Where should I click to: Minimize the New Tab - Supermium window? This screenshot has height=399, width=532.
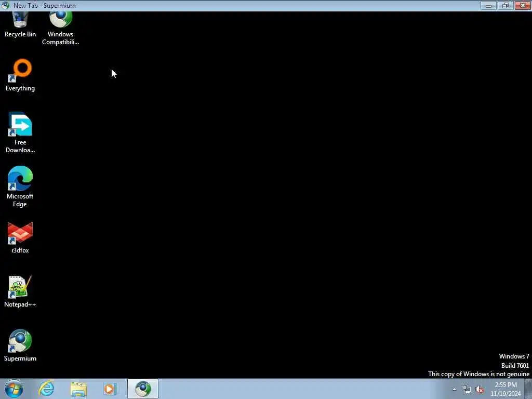488,5
